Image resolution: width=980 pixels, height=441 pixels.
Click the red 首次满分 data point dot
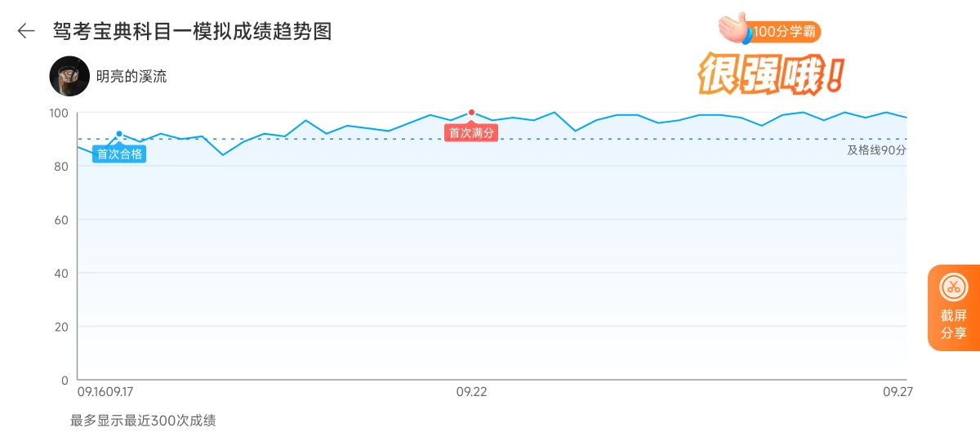(471, 113)
